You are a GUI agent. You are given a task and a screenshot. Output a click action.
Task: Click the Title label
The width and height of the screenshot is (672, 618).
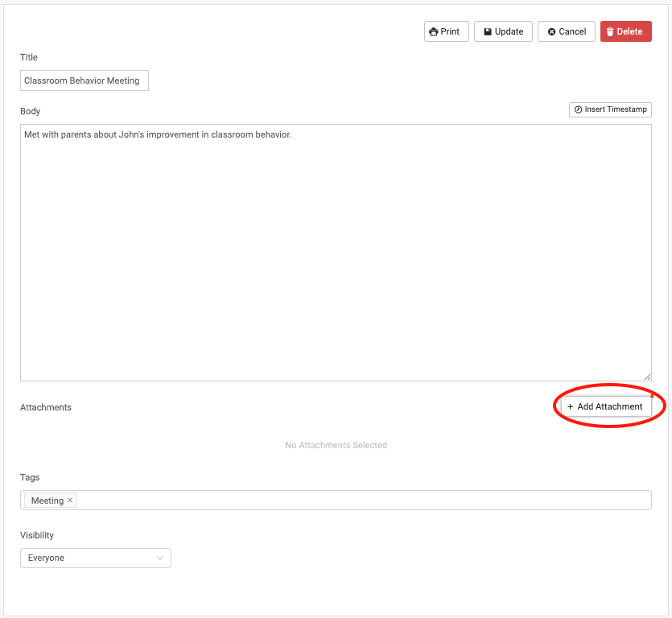29,57
